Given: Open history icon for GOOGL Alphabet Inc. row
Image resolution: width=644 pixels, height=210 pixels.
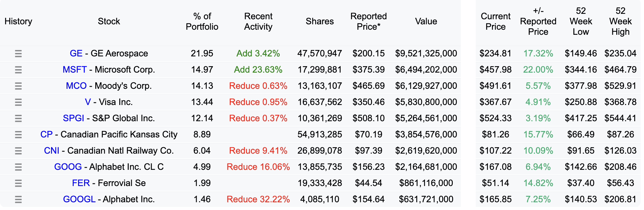Looking at the screenshot, I should click(x=18, y=200).
